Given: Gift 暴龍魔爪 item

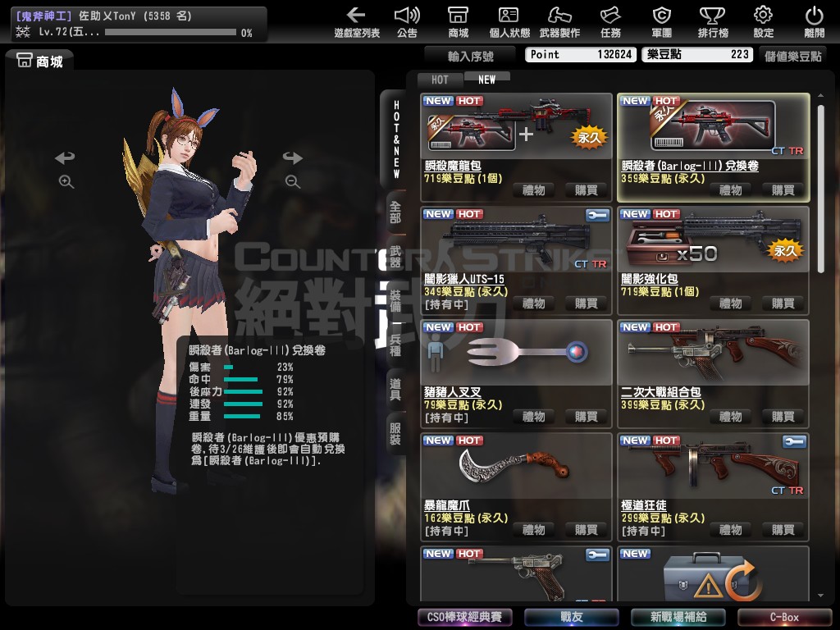Looking at the screenshot, I should [533, 530].
